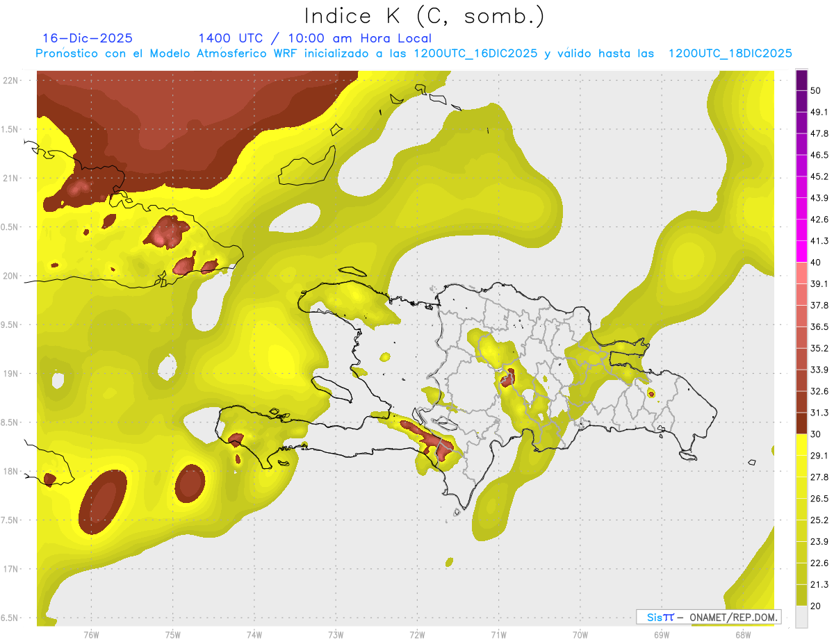This screenshot has height=644, width=834.
Task: Click the '39.1' color scale value
Action: [x=819, y=283]
